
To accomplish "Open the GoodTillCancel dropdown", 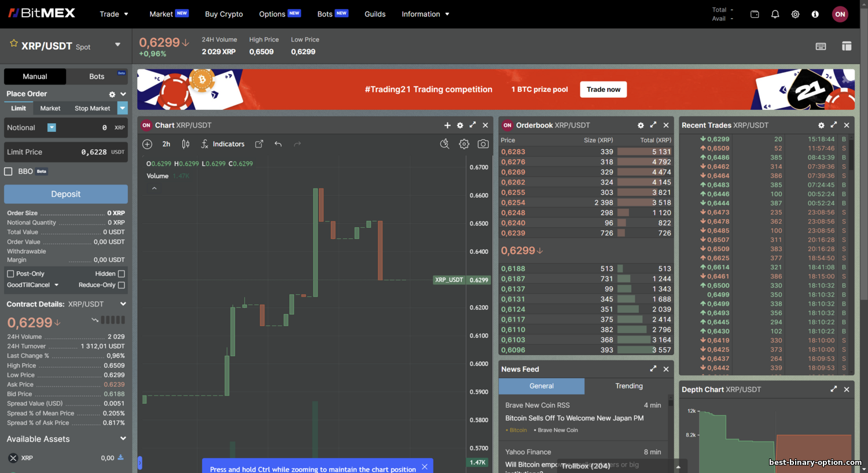I will point(32,285).
